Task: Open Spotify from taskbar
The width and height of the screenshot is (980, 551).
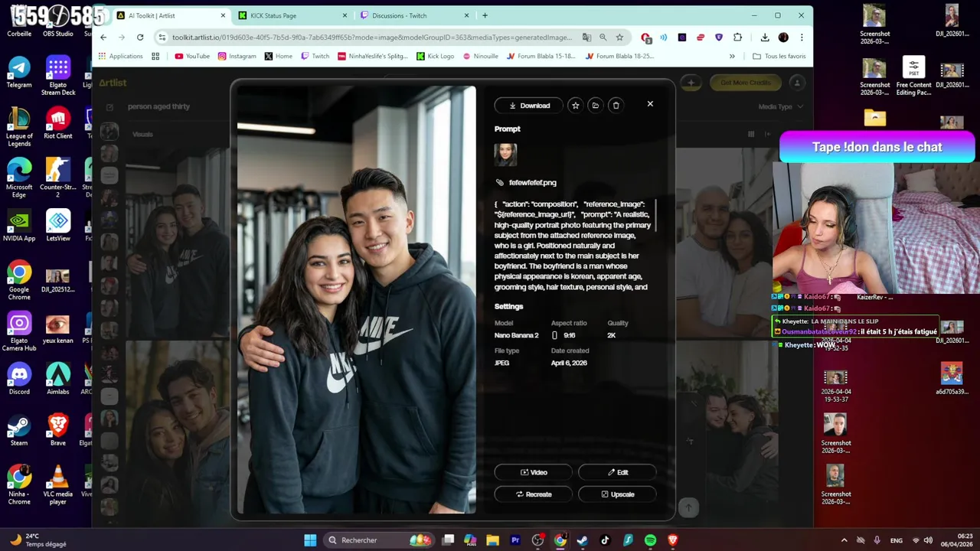Action: coord(650,540)
